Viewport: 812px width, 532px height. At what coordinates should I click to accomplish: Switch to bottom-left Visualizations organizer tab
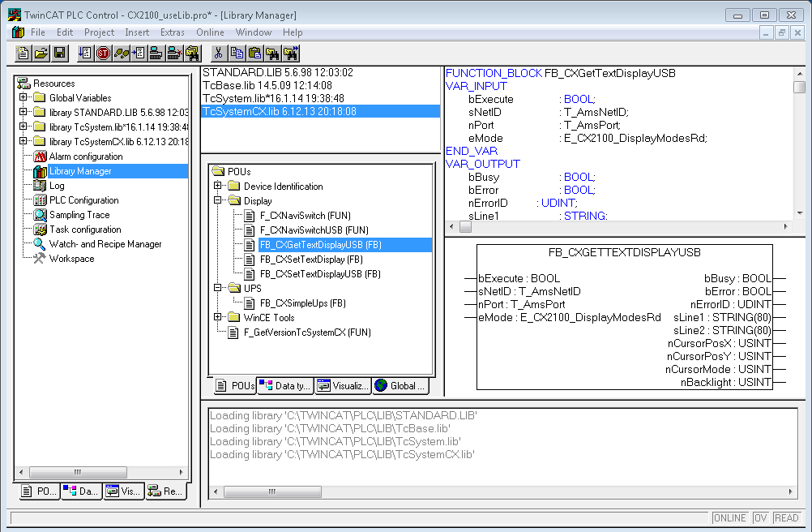[123, 491]
